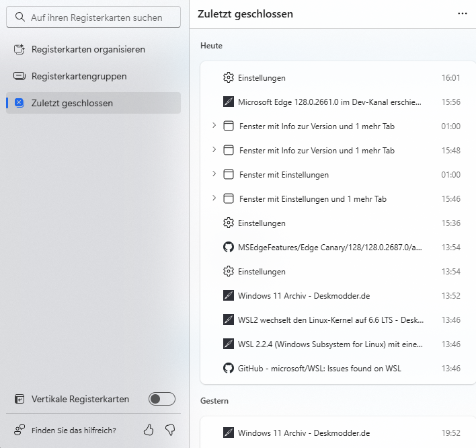This screenshot has width=476, height=448.
Task: Reopen the Microsoft Edge 128.0.2661.0 Dev-Kanal tab
Action: point(329,102)
